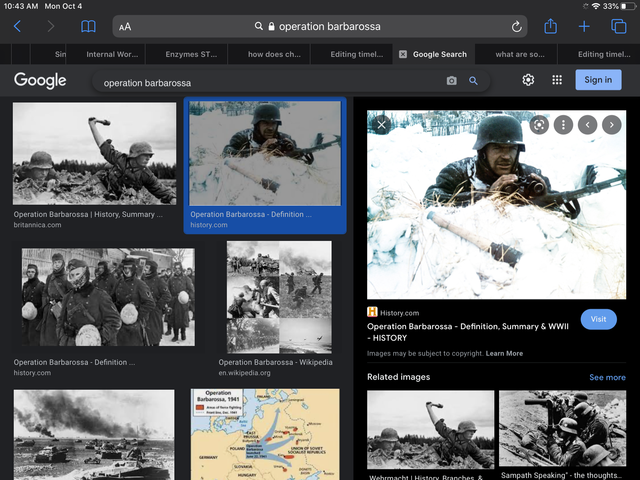Open the britannica.com grenade-throwing soldier thumbnail
This screenshot has height=480, width=640.
94,153
